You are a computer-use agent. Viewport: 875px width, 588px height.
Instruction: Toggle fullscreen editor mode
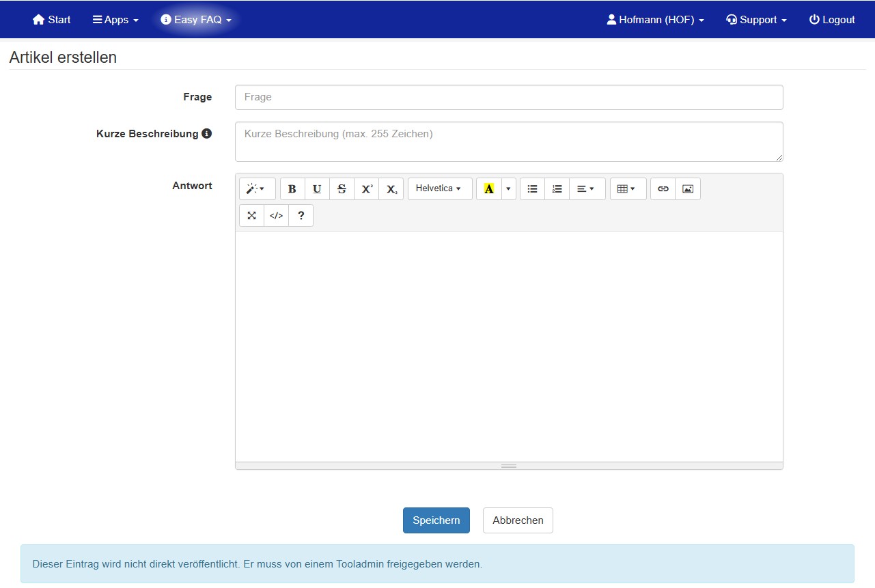point(251,215)
